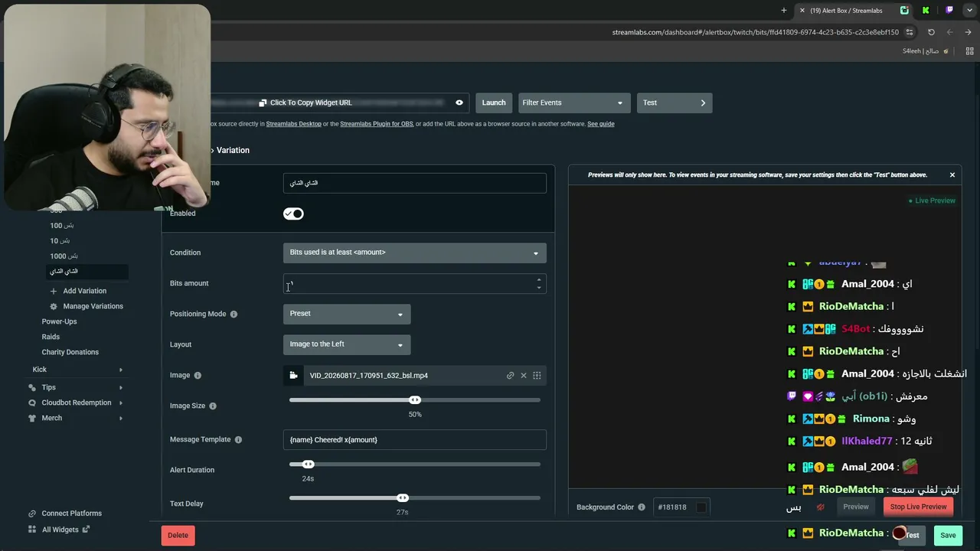The width and height of the screenshot is (980, 551).
Task: Click the Launch button
Action: pos(494,103)
